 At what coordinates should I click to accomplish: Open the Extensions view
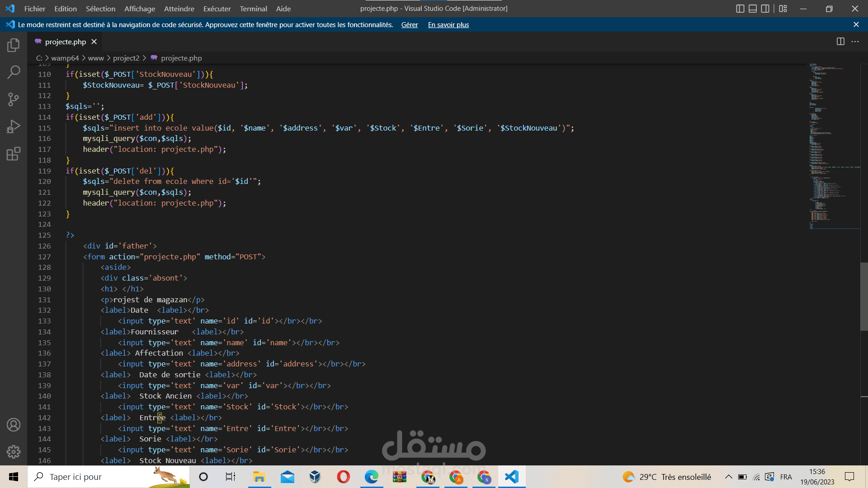coord(14,154)
